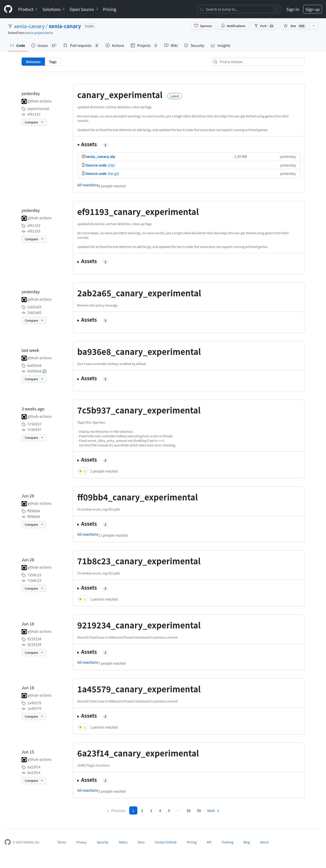The image size is (326, 868).
Task: Switch to the Tags tab
Action: click(53, 62)
